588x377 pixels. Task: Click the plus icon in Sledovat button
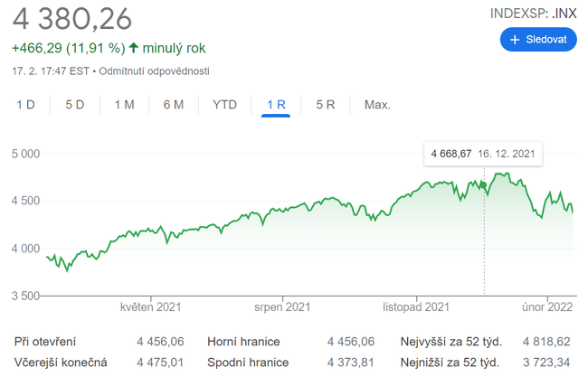pos(515,40)
